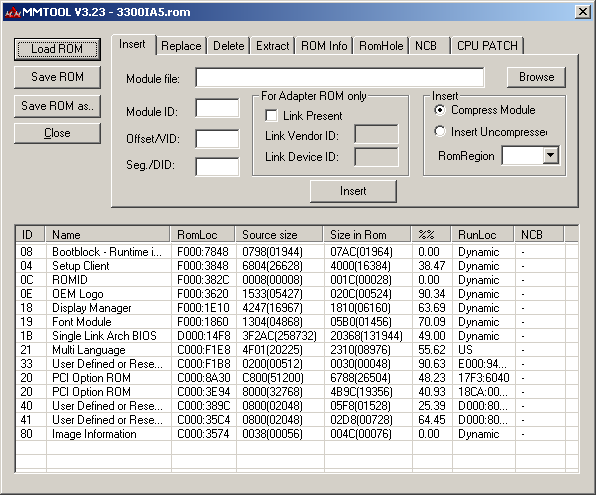Select PCI Option ROM at C000:8A30
Screen dimensions: 596x495
coord(297,378)
